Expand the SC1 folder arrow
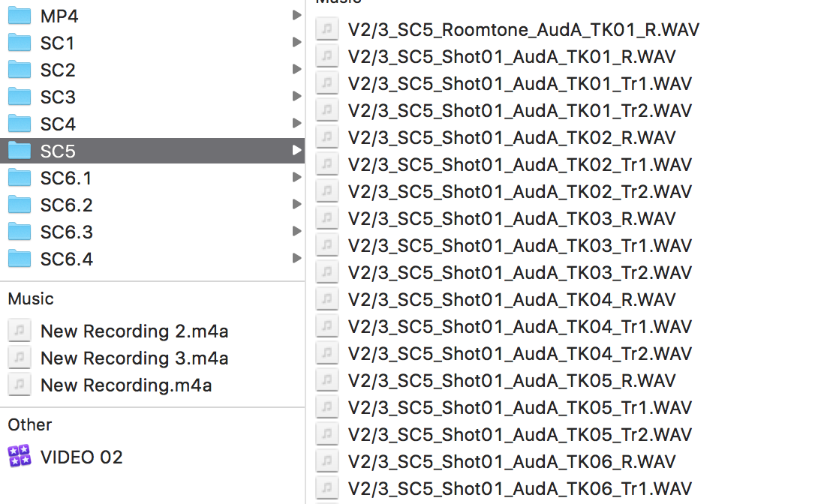Viewport: 833px width, 504px height. [x=296, y=43]
